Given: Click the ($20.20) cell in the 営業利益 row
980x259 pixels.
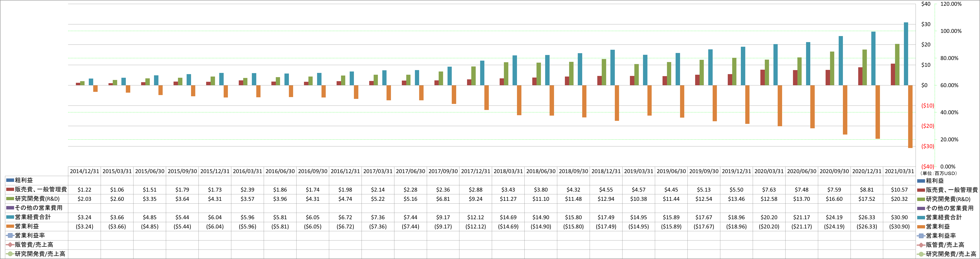Looking at the screenshot, I should 769,227.
